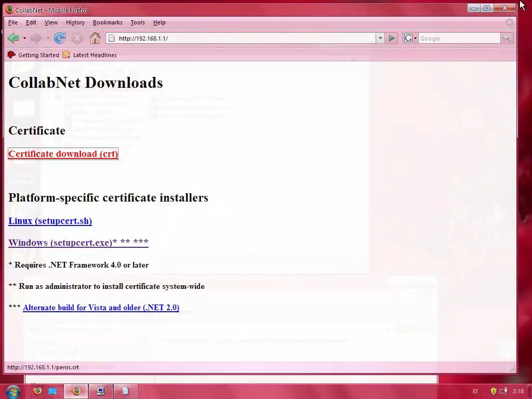
Task: Click the Linux (setupcert.sh) link
Action: (x=50, y=221)
